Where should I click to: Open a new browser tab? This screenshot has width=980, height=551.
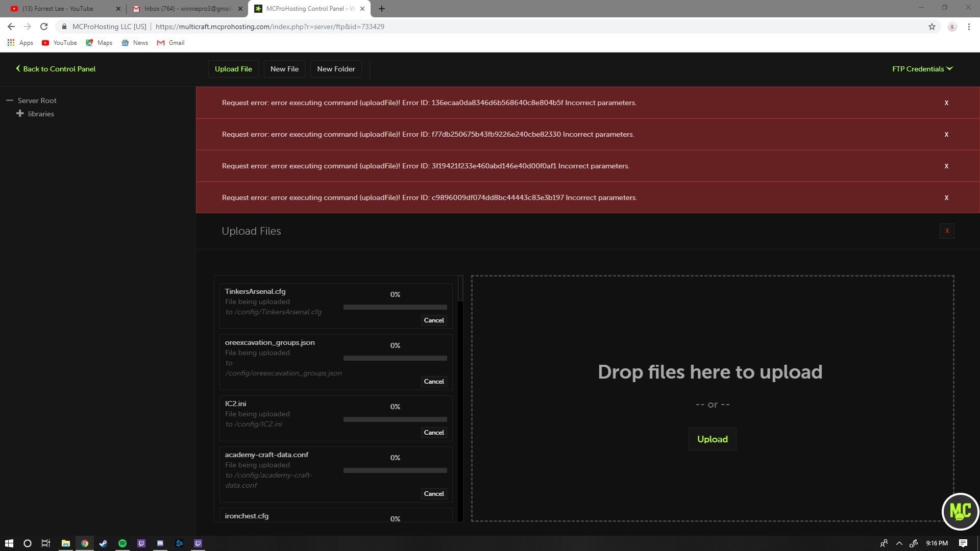pos(382,9)
